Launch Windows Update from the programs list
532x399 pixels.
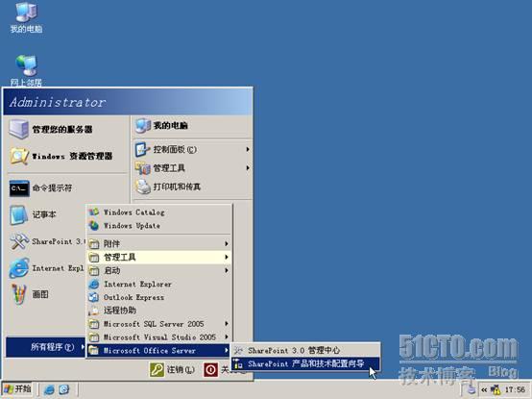point(159,226)
